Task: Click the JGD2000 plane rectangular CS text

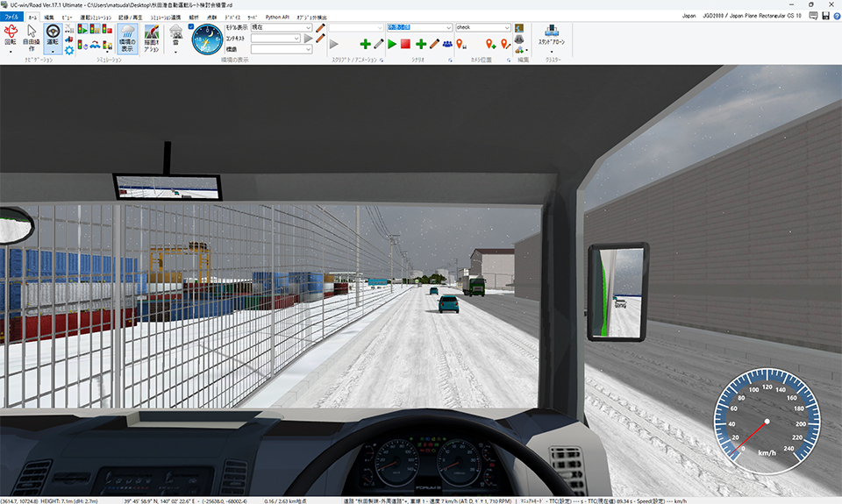Action: [x=752, y=16]
